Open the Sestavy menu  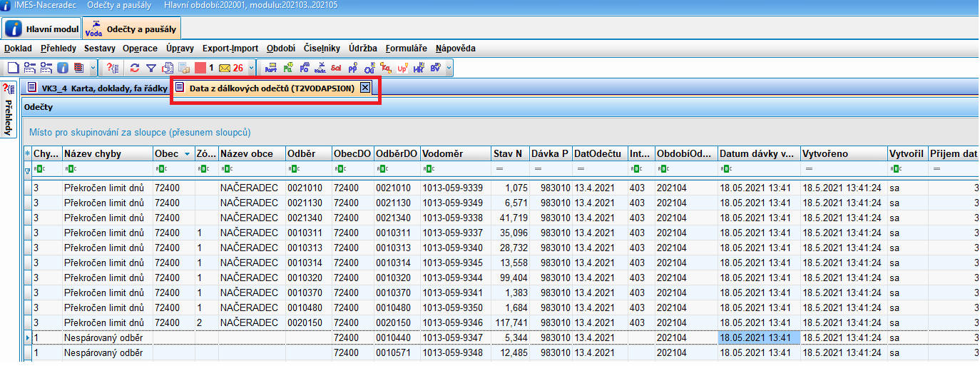pos(99,49)
